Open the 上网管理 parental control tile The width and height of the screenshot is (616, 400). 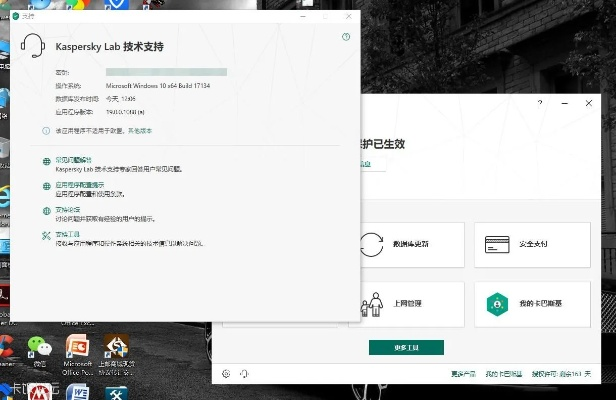[406, 304]
